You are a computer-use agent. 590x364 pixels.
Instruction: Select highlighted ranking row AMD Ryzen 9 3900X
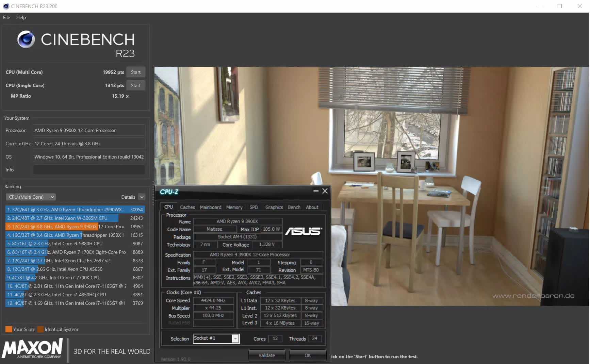click(75, 227)
